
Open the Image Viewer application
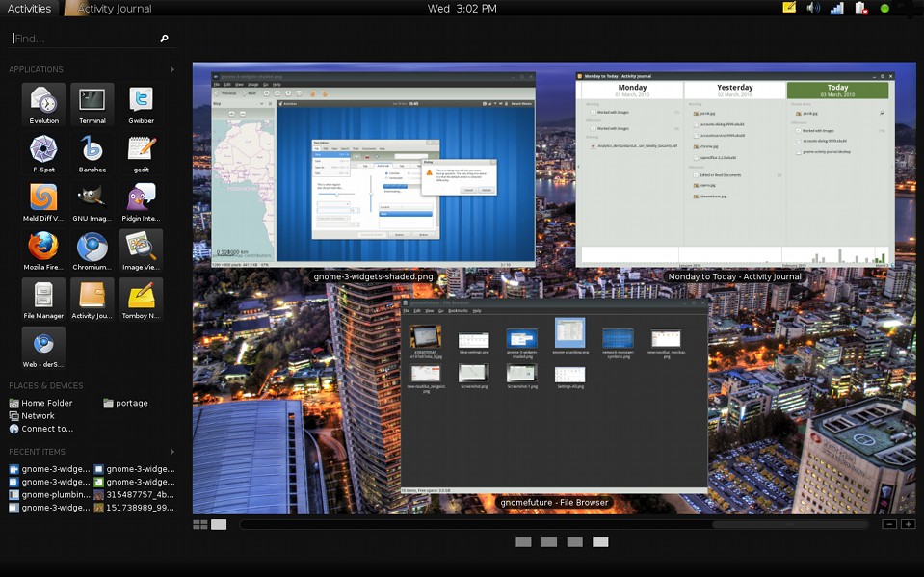click(141, 250)
